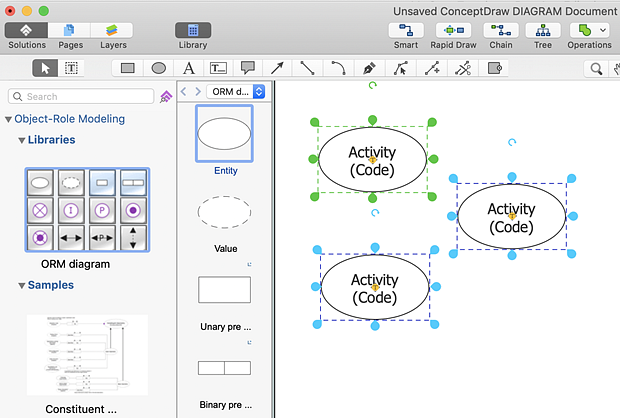Click the Callout bubble tool
Image resolution: width=620 pixels, height=418 pixels.
point(248,68)
